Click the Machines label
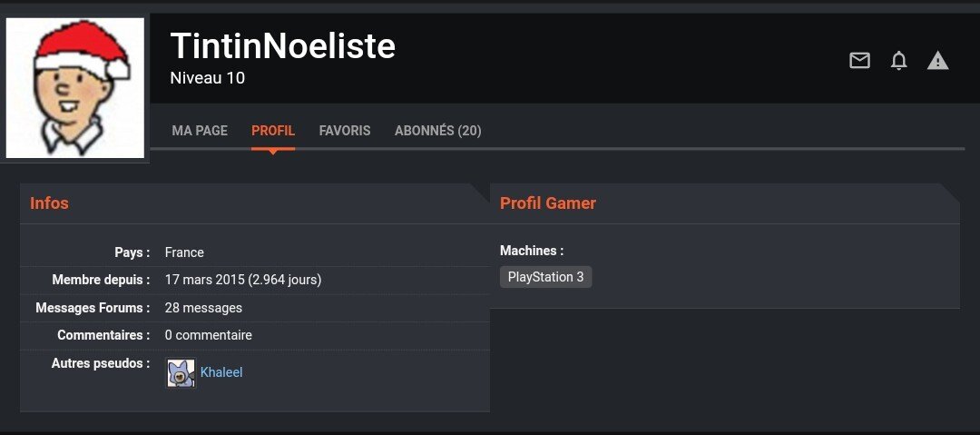980x435 pixels. click(532, 251)
